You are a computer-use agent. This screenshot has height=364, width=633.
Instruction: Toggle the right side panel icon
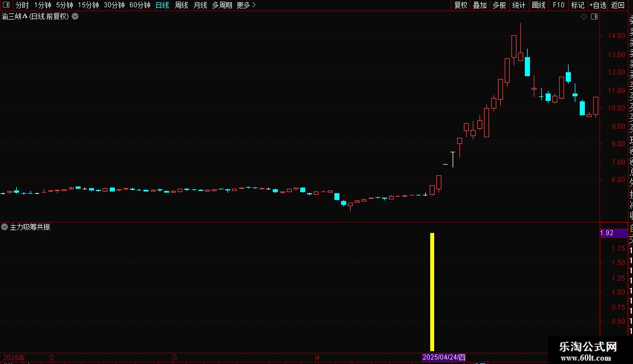coord(594,17)
